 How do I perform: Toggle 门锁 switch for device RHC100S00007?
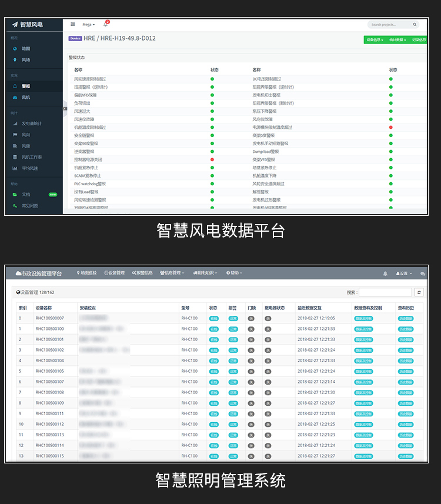[x=251, y=318]
